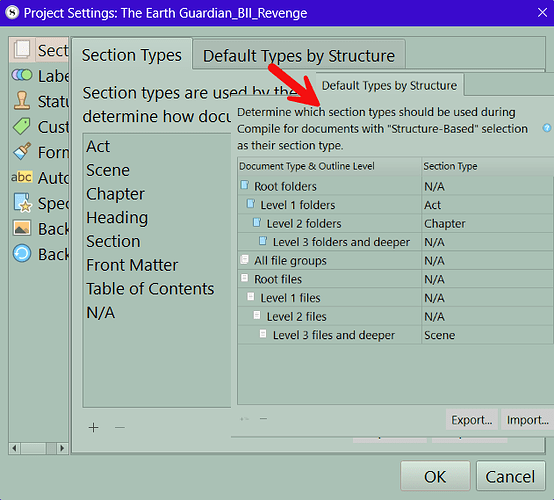Viewport: 554px width, 500px height.
Task: Open Section Types settings icon in sidebar
Action: 23,49
